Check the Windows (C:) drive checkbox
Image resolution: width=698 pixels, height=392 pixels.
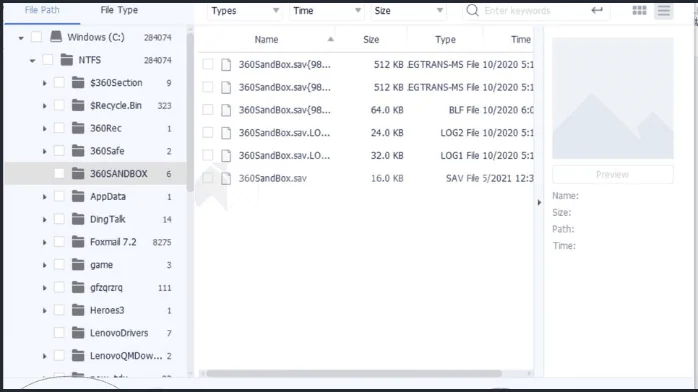(x=37, y=37)
